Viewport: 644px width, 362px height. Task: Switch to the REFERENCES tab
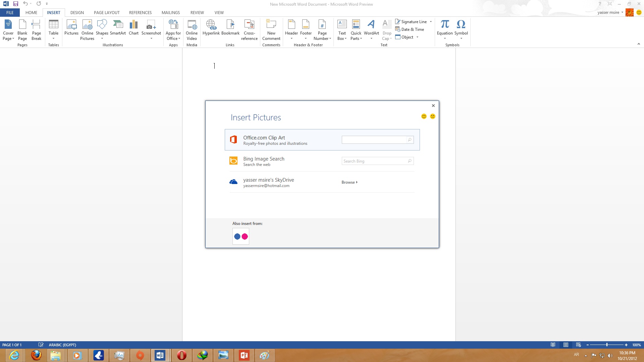tap(140, 12)
